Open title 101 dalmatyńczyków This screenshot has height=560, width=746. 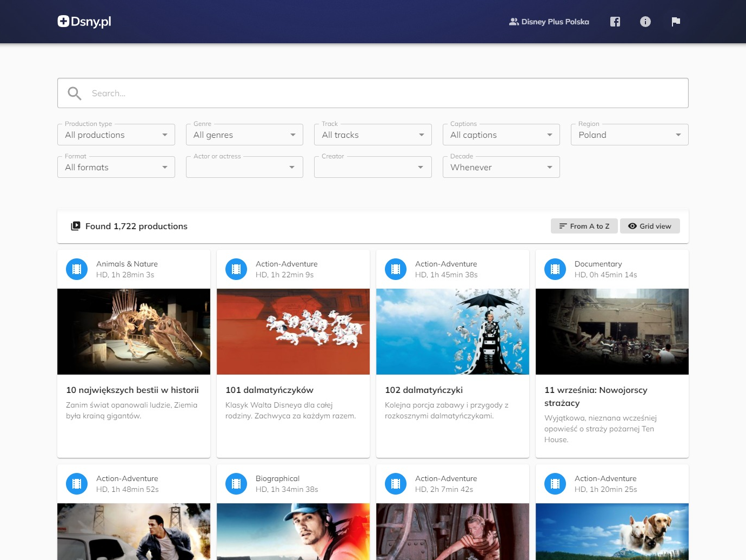point(269,390)
